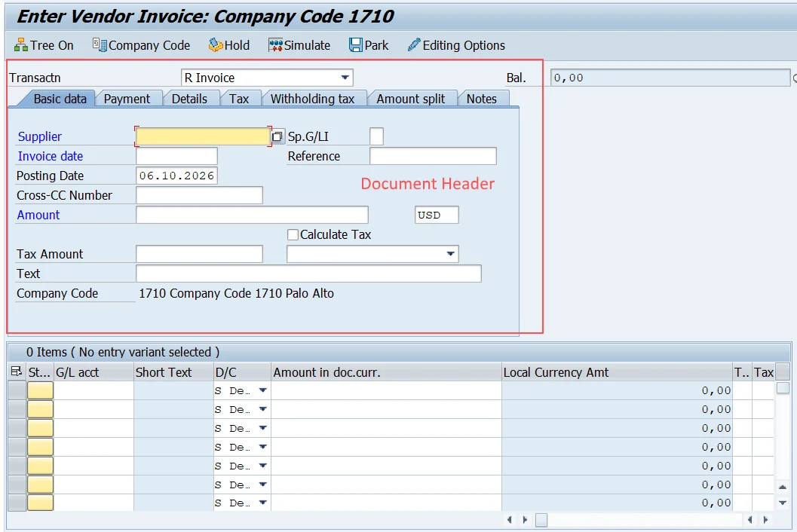This screenshot has width=797, height=532.
Task: Open the Notes tab
Action: 481,99
